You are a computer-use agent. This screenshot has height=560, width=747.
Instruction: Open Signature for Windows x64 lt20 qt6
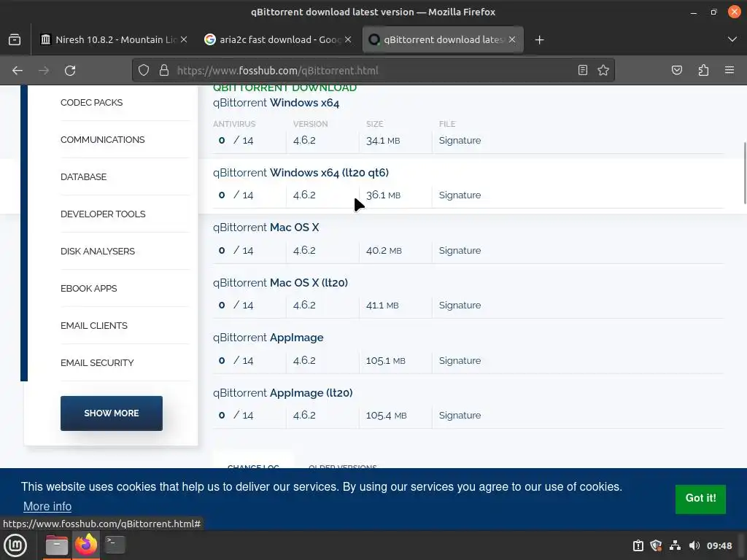click(x=460, y=195)
